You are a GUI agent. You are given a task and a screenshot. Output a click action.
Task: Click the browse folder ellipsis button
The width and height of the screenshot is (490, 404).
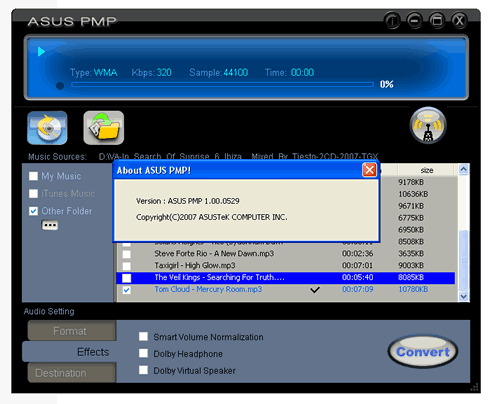[50, 225]
